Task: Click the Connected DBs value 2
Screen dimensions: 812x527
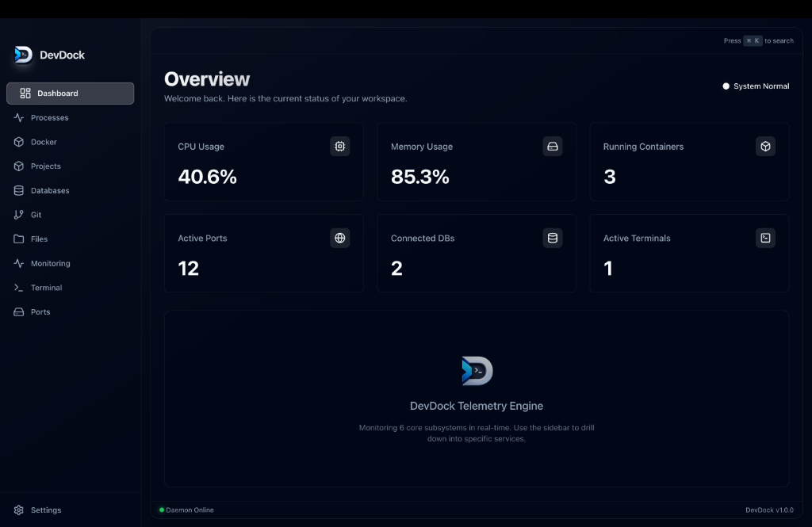Action: point(396,269)
